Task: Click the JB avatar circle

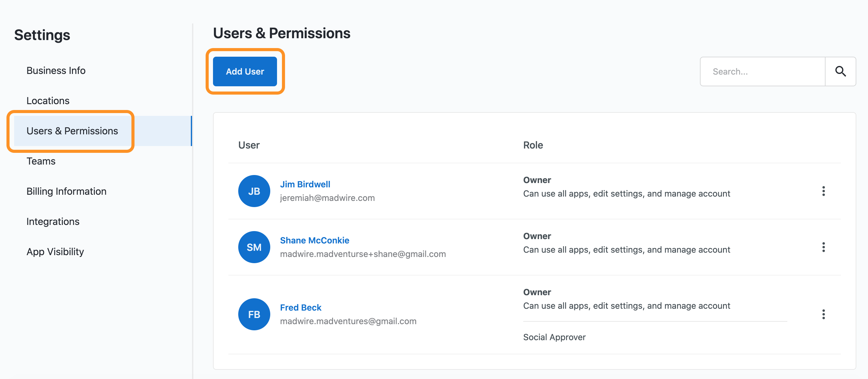Action: (254, 191)
